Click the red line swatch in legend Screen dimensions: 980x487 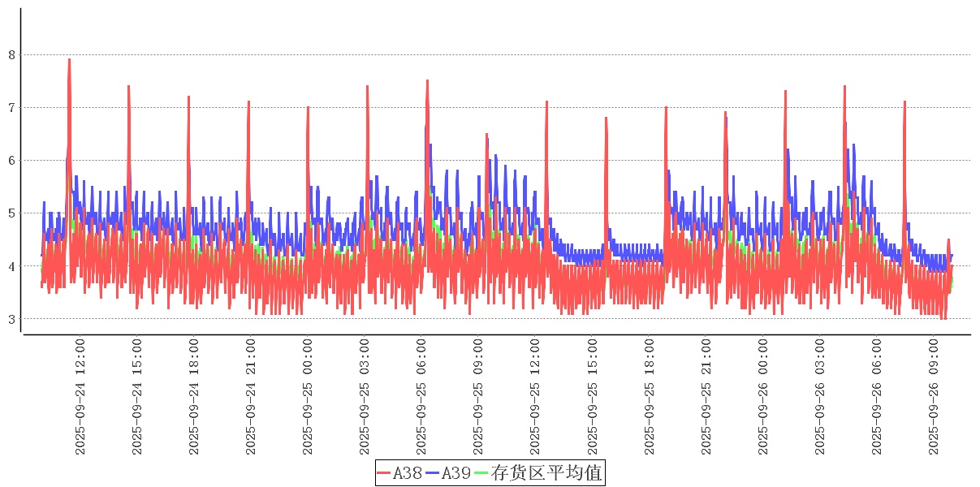(x=385, y=472)
